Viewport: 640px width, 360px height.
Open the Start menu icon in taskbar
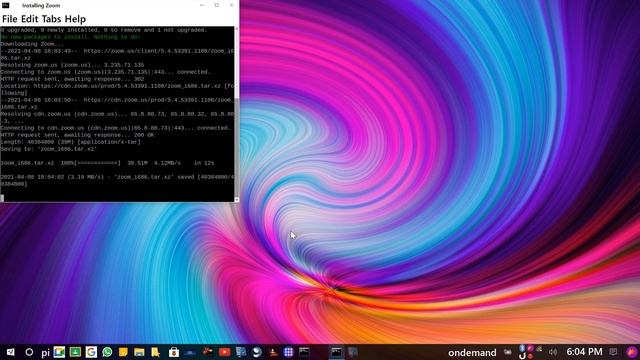(x=10, y=352)
